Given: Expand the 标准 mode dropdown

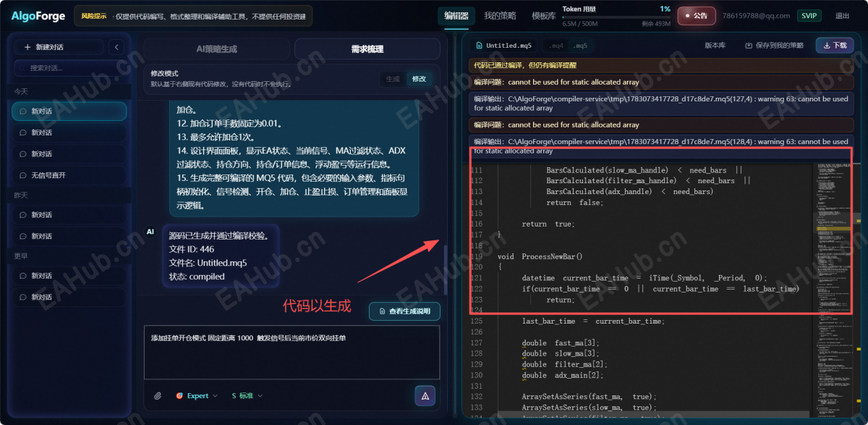Looking at the screenshot, I should click(x=247, y=395).
